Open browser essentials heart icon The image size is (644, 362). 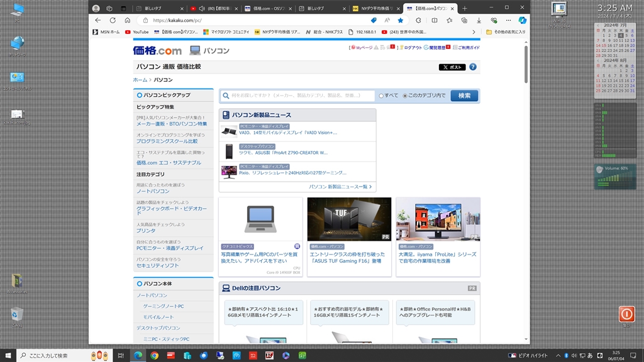tap(494, 20)
